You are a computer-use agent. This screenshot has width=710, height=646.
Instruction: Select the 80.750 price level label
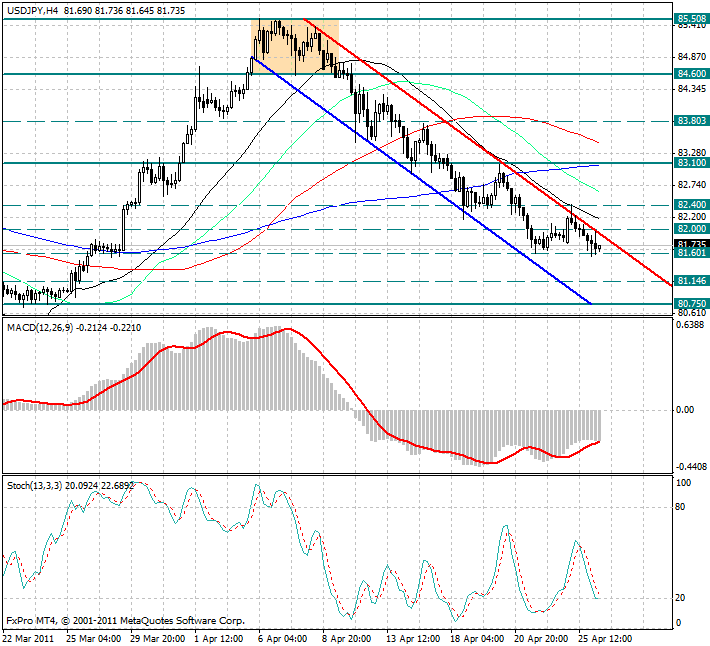point(691,303)
